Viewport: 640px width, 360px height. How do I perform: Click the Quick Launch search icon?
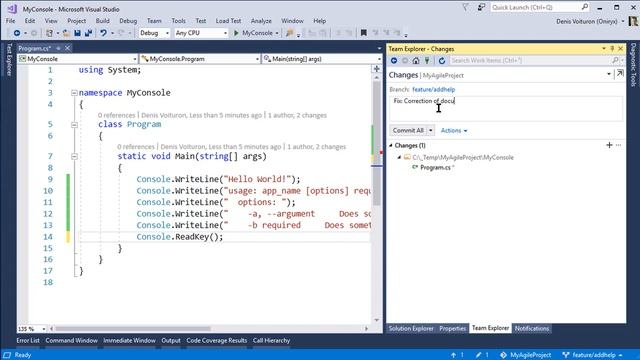585,7
